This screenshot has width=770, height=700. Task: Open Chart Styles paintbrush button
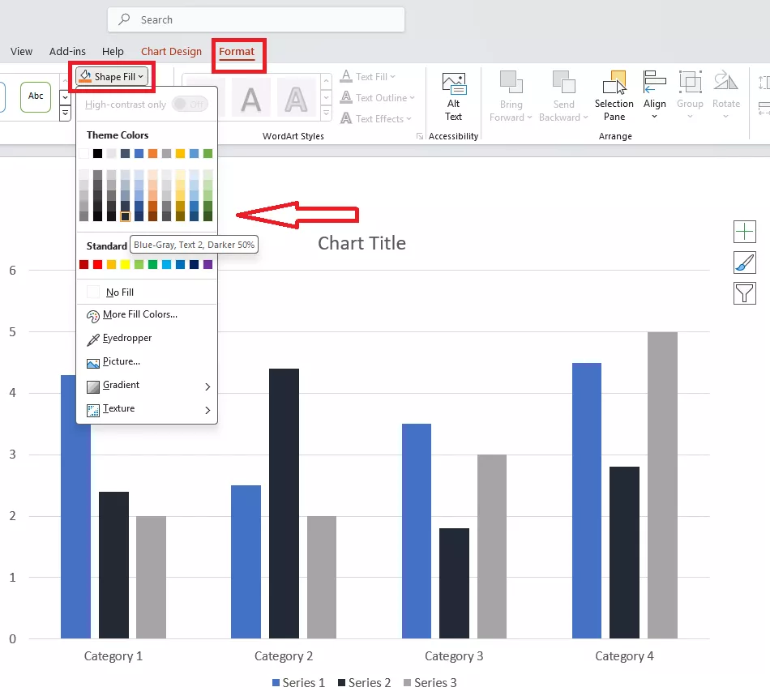point(744,262)
